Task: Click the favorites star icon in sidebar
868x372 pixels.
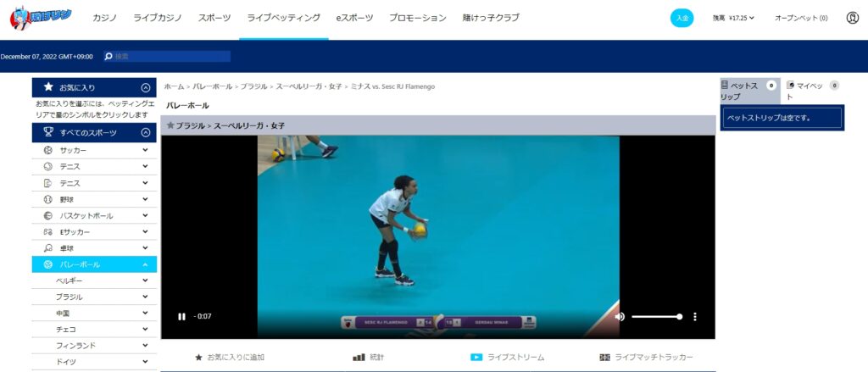Action: coord(48,87)
